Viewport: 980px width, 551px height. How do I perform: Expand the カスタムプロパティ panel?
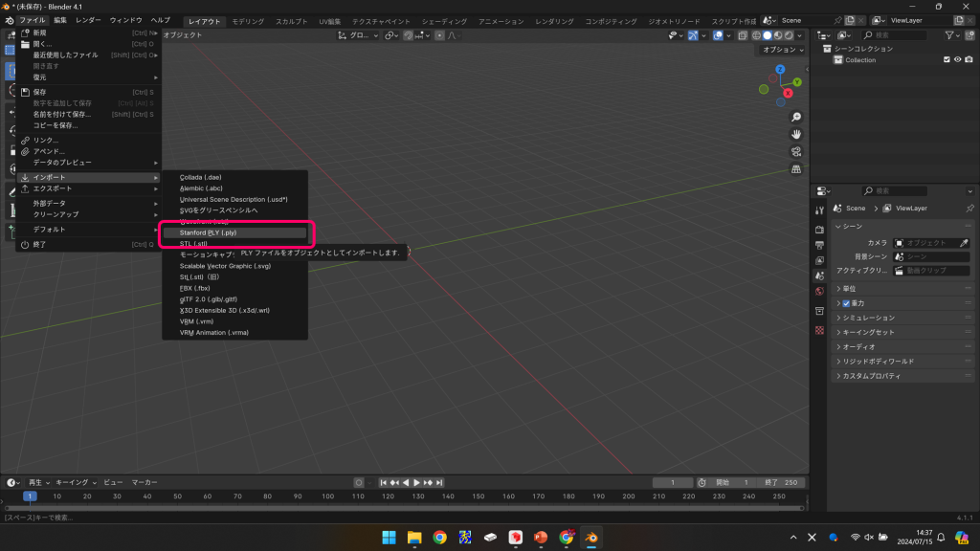coord(902,376)
